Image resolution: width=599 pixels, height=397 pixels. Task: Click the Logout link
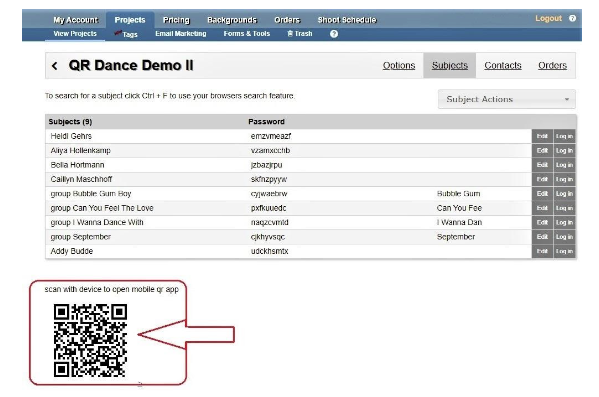tap(548, 18)
